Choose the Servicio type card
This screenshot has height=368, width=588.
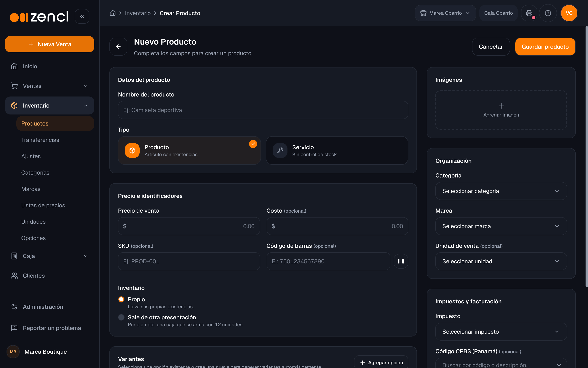[337, 150]
